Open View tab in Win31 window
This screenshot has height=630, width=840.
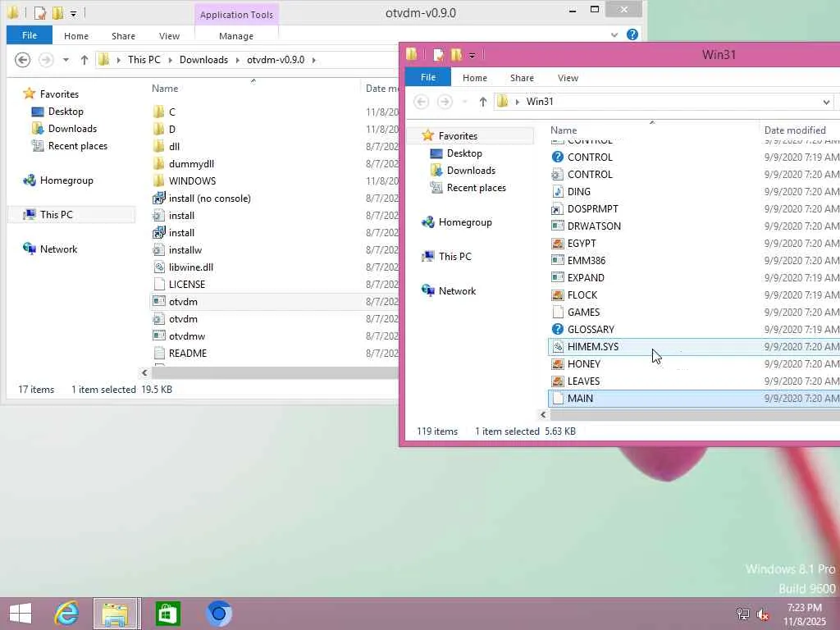point(568,78)
